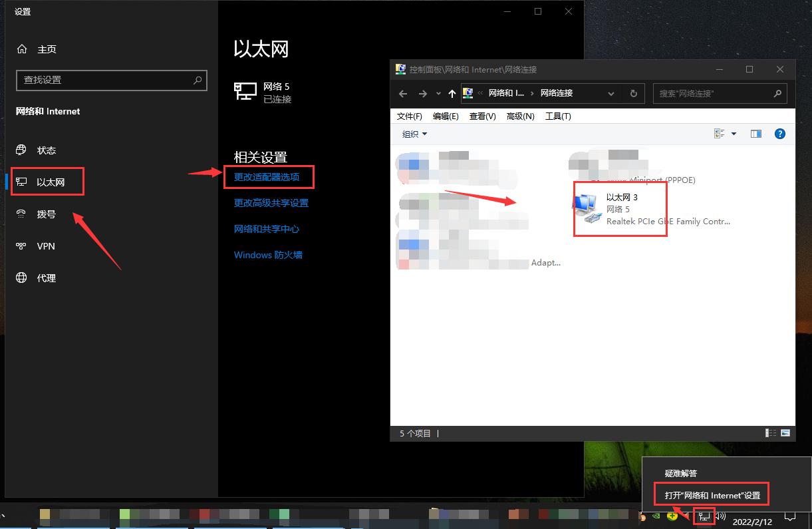Viewport: 812px width, 529px height.
Task: Click the back arrow in Network Connections
Action: click(x=403, y=94)
